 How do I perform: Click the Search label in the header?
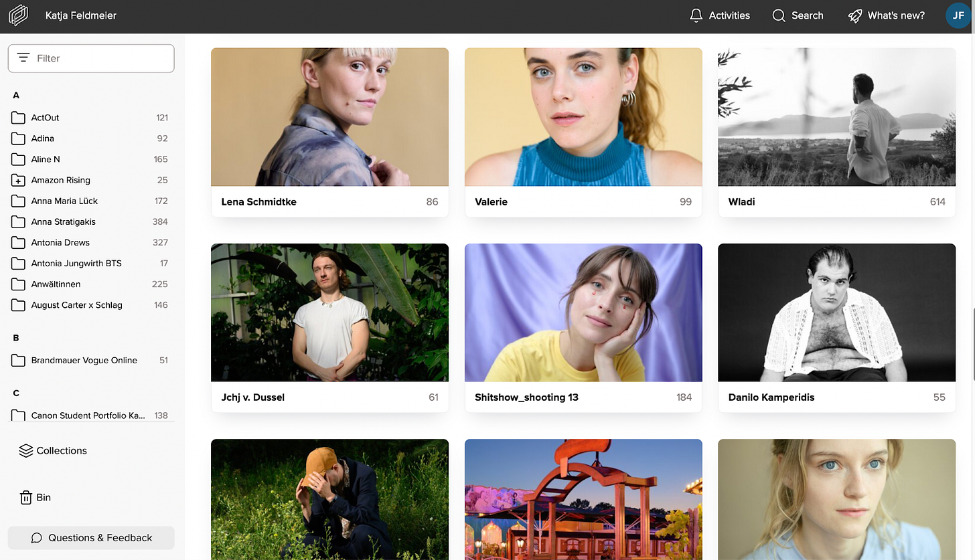tap(807, 15)
